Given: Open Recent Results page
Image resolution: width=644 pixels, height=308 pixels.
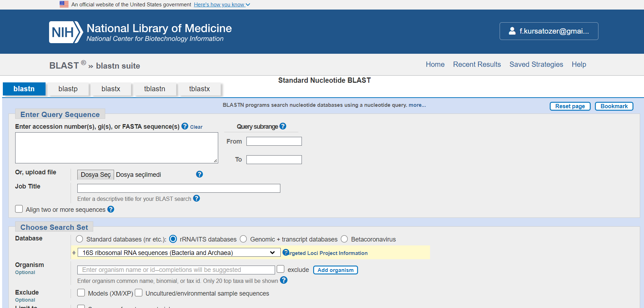Looking at the screenshot, I should coord(477,64).
